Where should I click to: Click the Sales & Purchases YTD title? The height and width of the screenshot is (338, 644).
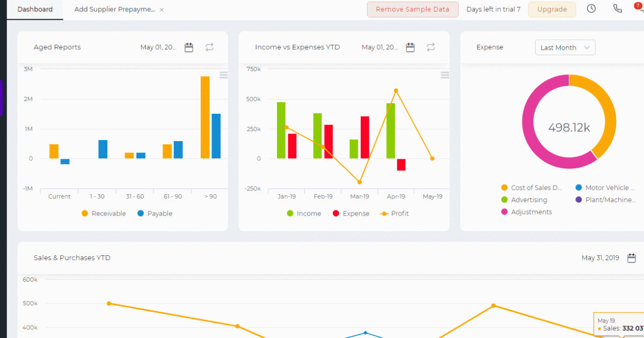(x=72, y=258)
